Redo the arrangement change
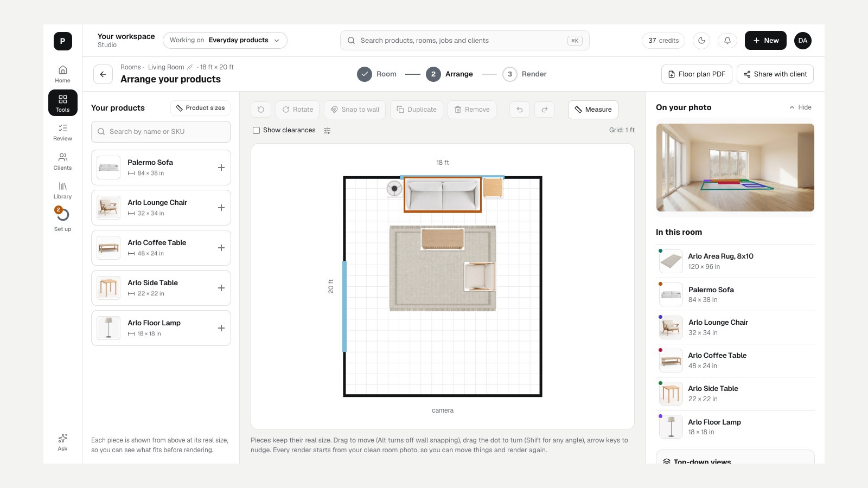 (545, 110)
